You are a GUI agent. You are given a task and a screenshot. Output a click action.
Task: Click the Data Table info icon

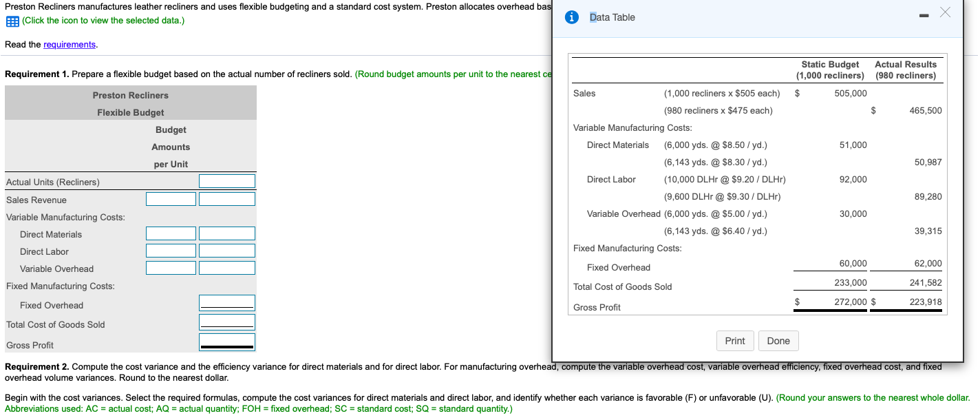point(572,17)
